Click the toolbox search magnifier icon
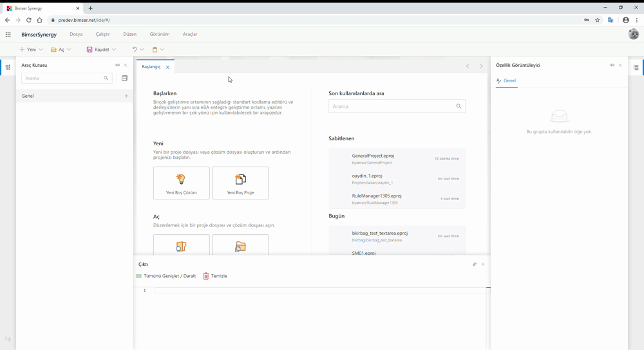The image size is (644, 350). [x=106, y=78]
